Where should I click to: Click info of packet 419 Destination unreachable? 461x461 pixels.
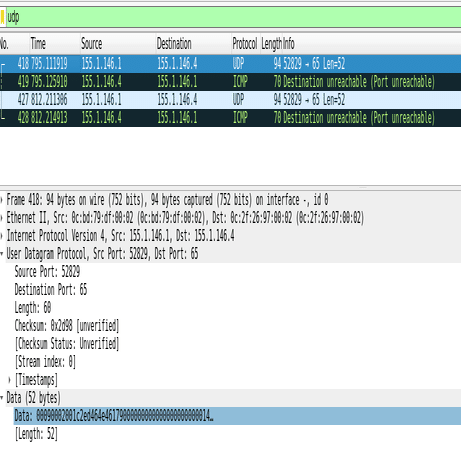tap(359, 82)
